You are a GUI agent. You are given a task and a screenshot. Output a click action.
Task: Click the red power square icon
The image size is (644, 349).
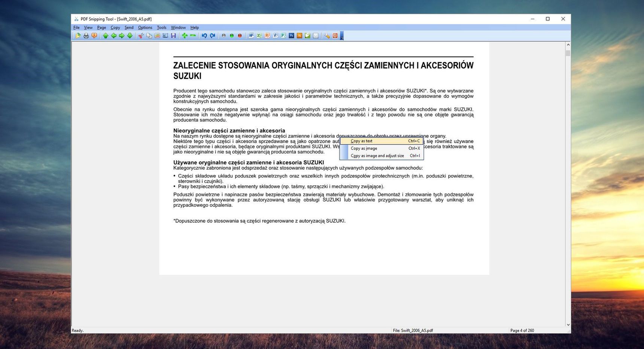point(335,36)
